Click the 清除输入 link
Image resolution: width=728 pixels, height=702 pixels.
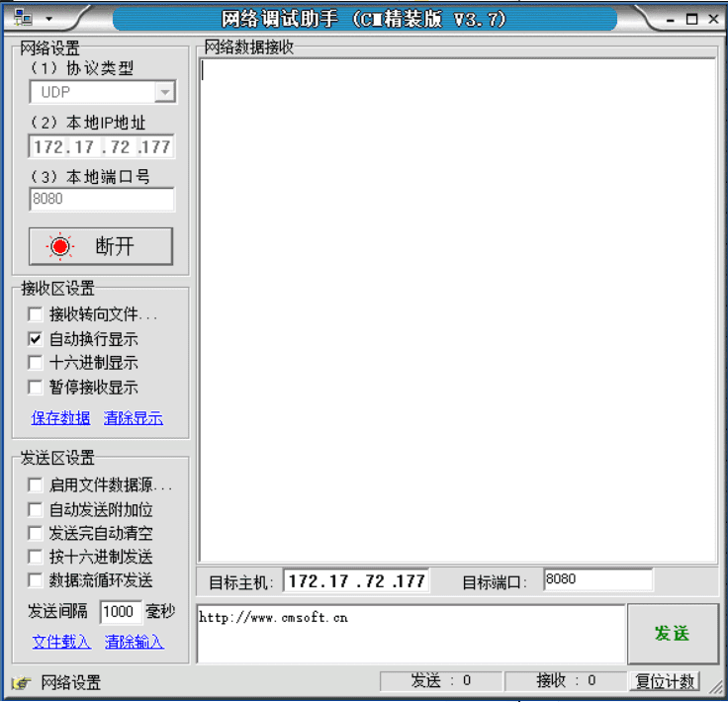click(135, 642)
